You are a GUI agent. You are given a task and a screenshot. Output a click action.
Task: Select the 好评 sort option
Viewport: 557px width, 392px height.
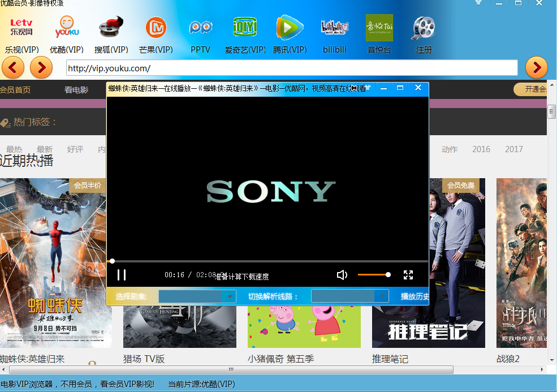(75, 149)
